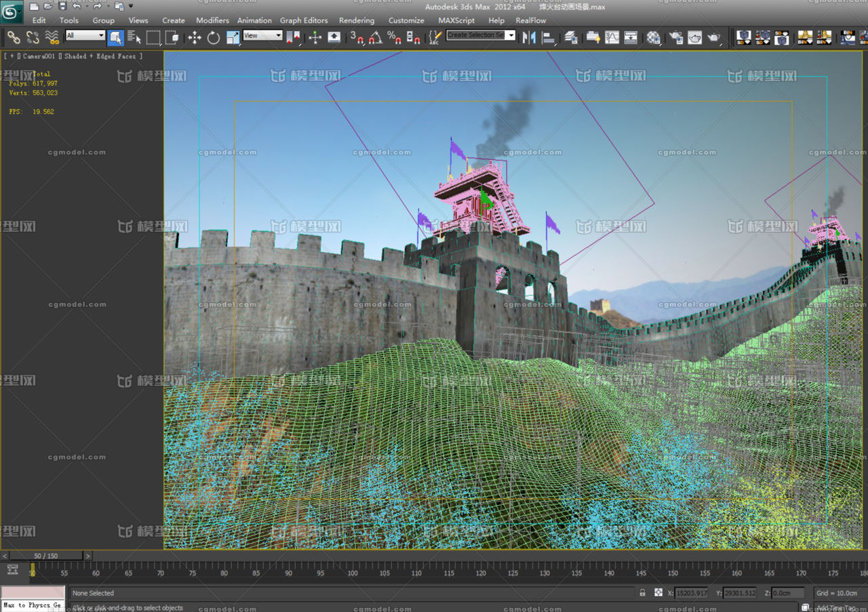Open Select by Name list

tap(134, 37)
